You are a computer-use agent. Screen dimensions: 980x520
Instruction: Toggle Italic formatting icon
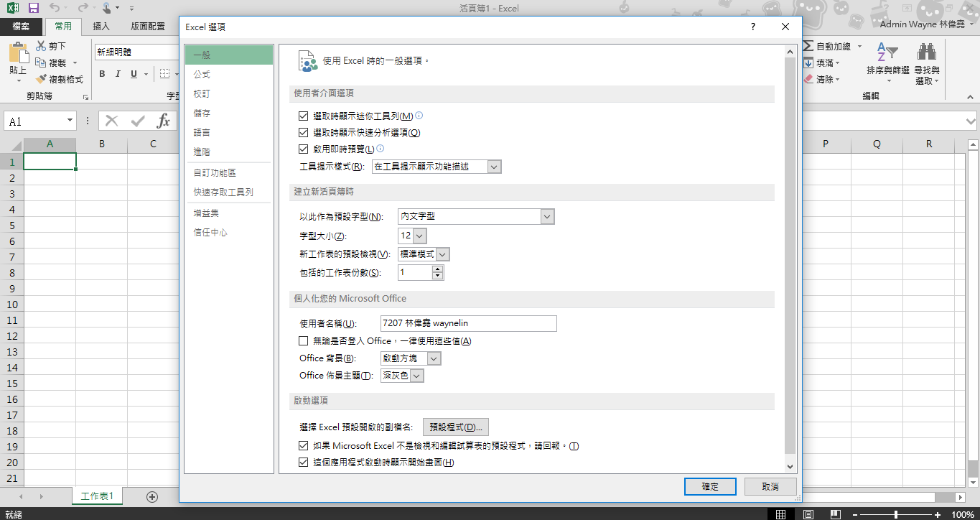pos(118,74)
